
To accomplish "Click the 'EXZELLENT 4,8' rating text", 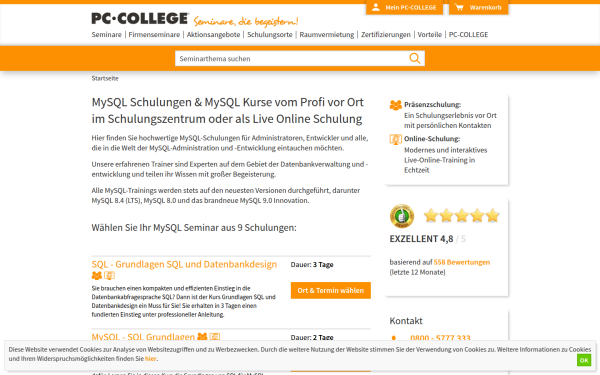I will tap(421, 239).
